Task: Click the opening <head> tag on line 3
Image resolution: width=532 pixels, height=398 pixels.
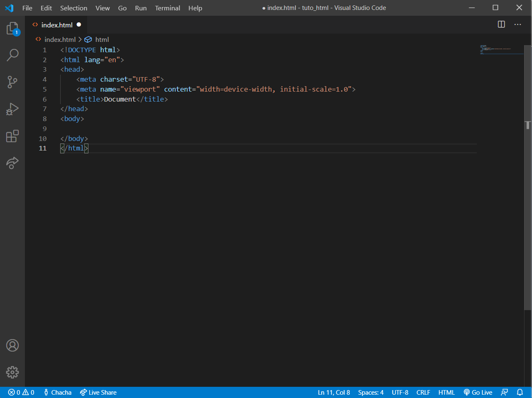Action: point(72,69)
